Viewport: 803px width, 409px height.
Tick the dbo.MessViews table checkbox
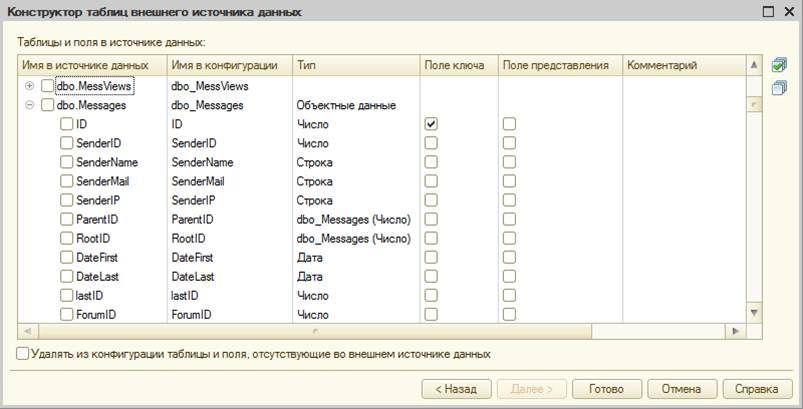[x=47, y=86]
